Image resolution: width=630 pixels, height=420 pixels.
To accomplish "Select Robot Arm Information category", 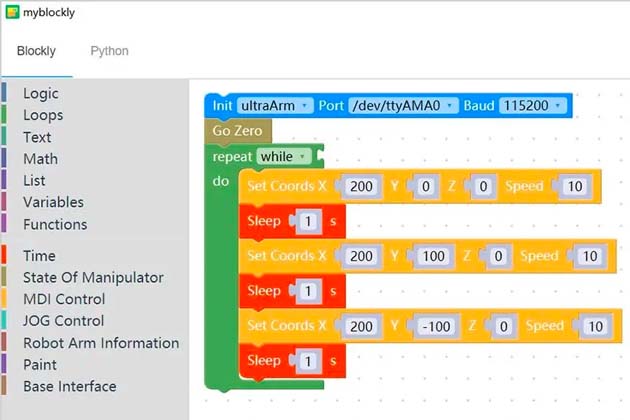I will tap(101, 343).
